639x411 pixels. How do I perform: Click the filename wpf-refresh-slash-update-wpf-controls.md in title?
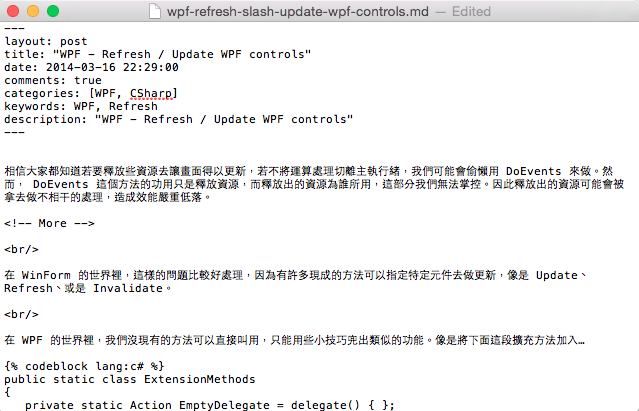pyautogui.click(x=297, y=11)
